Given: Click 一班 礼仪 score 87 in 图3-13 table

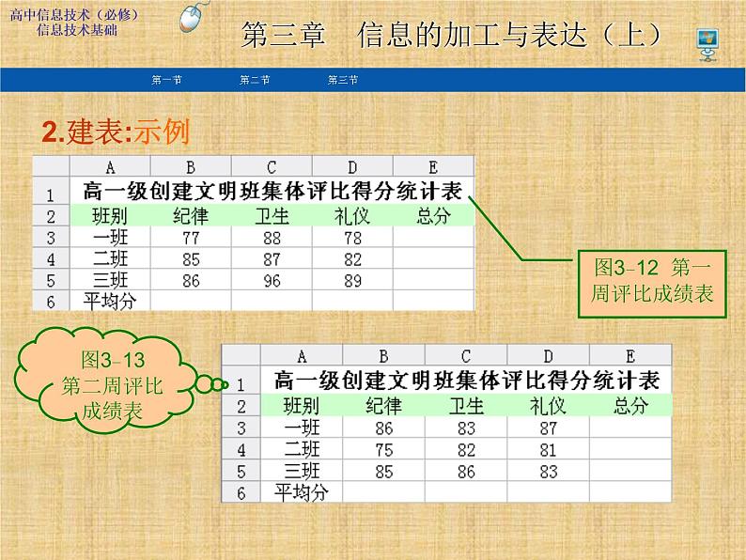Looking at the screenshot, I should pyautogui.click(x=548, y=428).
